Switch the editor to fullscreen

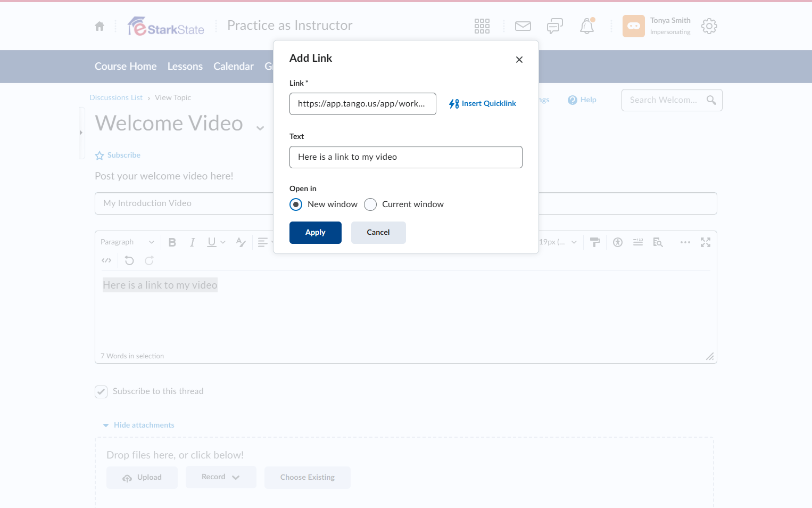[706, 242]
